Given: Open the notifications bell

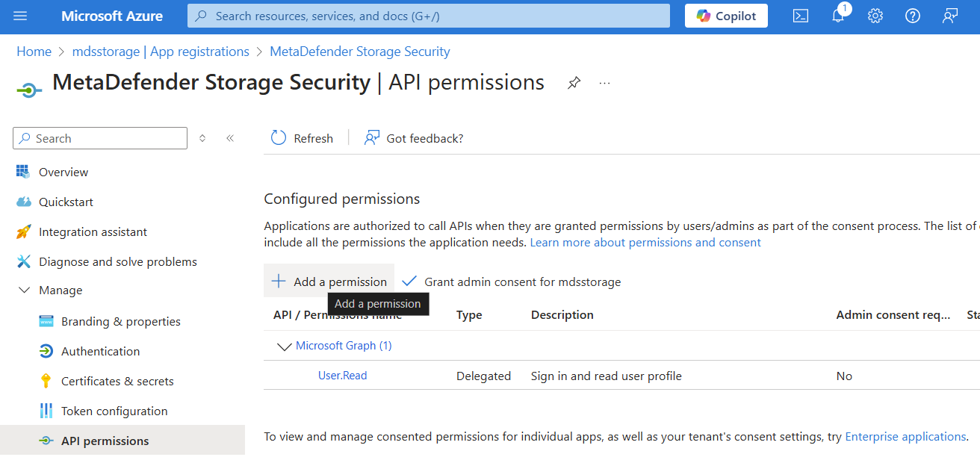Looking at the screenshot, I should tap(838, 16).
